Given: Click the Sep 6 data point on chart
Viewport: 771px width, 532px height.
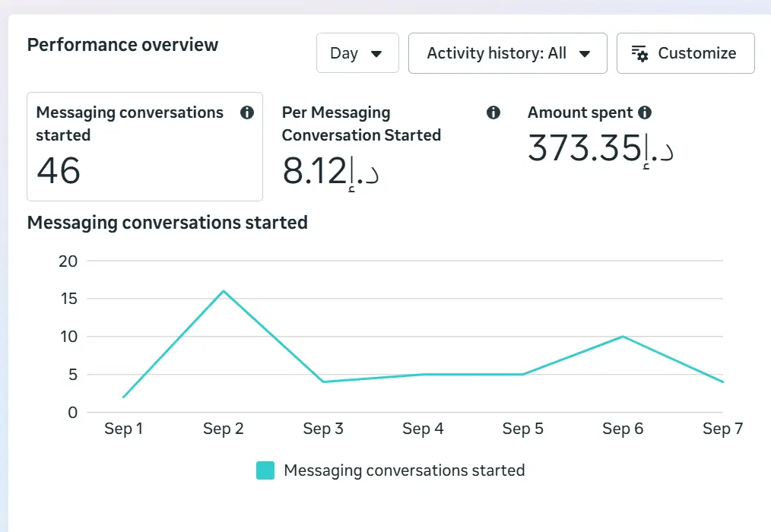Looking at the screenshot, I should [x=623, y=337].
